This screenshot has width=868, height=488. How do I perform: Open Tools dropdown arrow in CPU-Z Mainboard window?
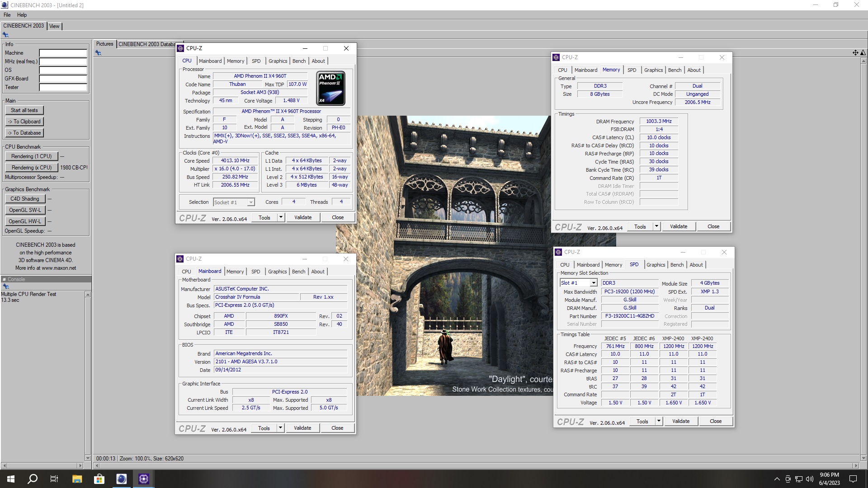pos(280,428)
